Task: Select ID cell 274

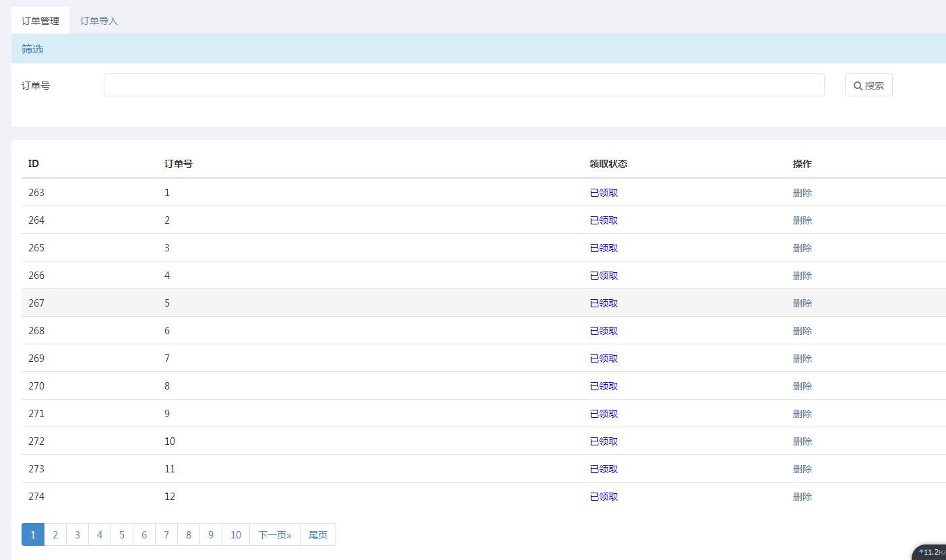Action: click(x=36, y=497)
